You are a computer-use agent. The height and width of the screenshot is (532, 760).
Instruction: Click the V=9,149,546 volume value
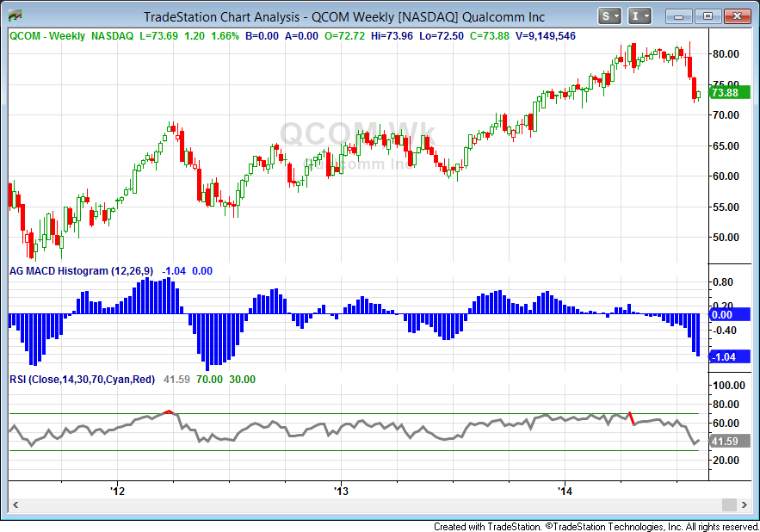546,36
